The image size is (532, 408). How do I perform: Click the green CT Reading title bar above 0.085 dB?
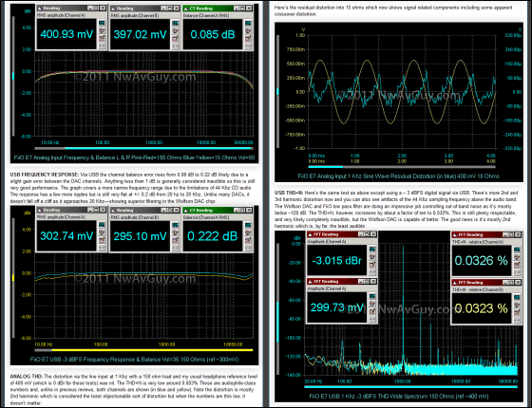pyautogui.click(x=218, y=8)
